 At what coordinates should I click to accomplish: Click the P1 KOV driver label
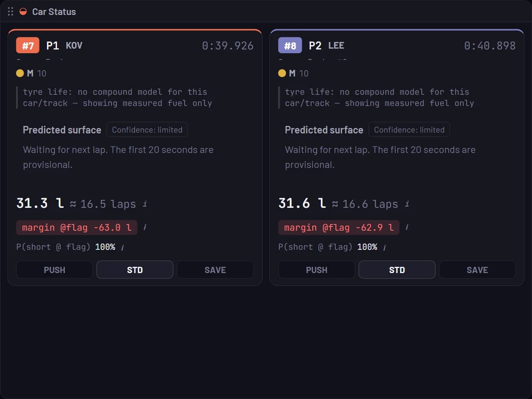coord(64,45)
